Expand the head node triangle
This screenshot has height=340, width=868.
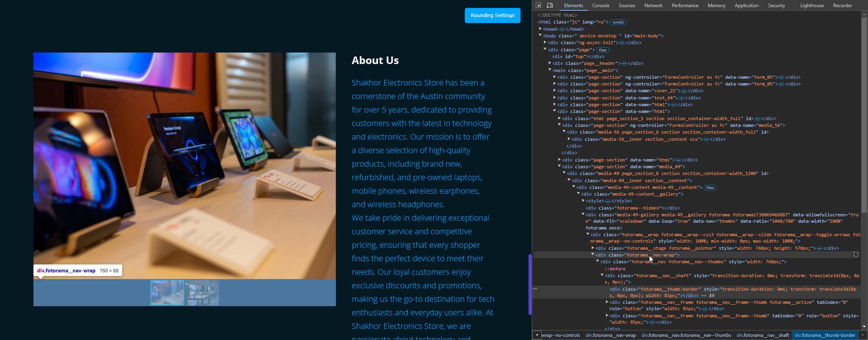540,29
